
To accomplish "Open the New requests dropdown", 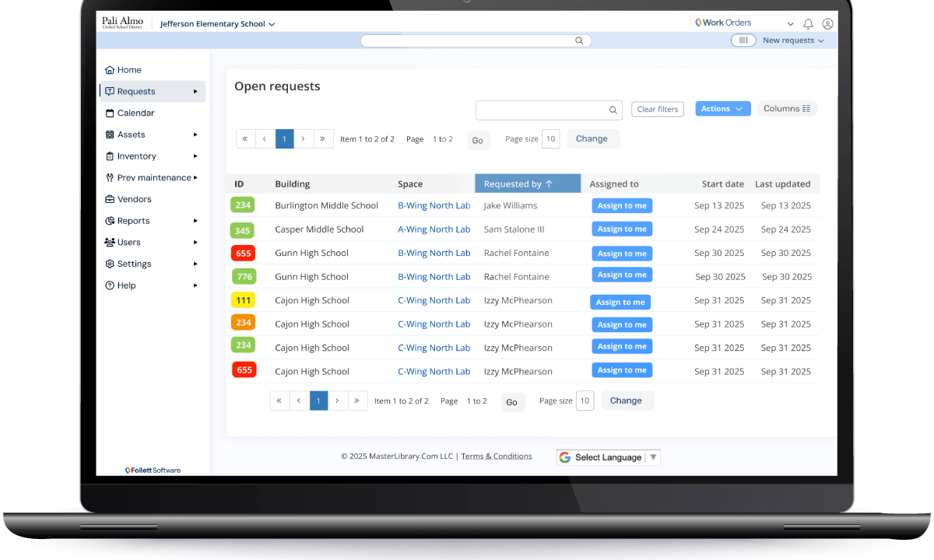I will click(792, 40).
